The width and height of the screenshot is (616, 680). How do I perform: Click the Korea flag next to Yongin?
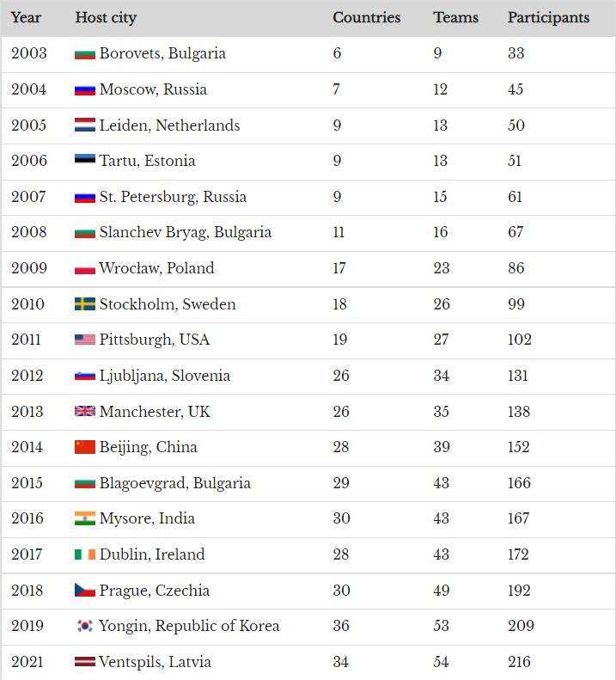pos(85,626)
